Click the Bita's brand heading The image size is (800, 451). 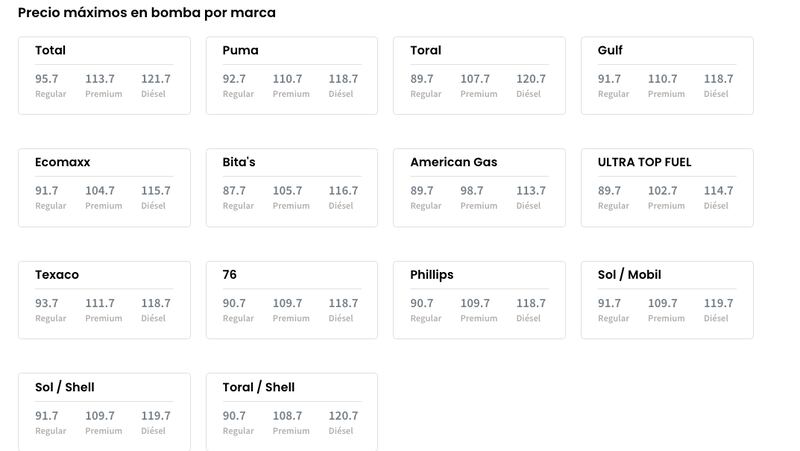(x=239, y=162)
